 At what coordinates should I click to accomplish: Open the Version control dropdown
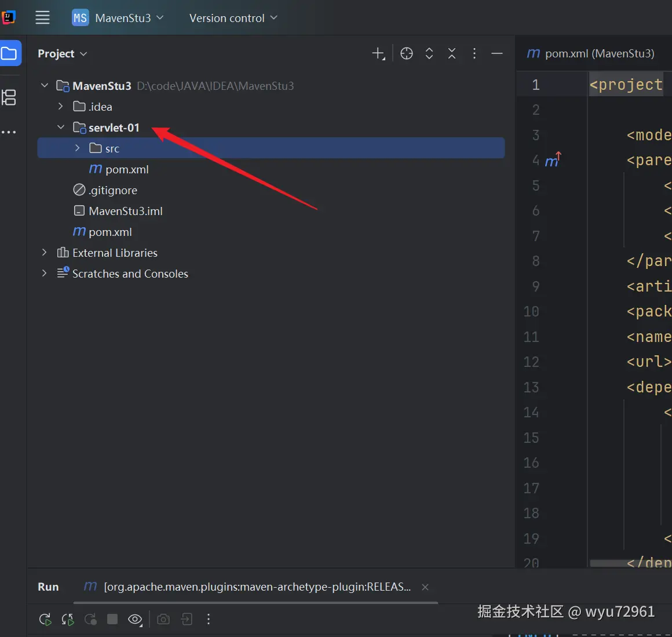click(233, 18)
